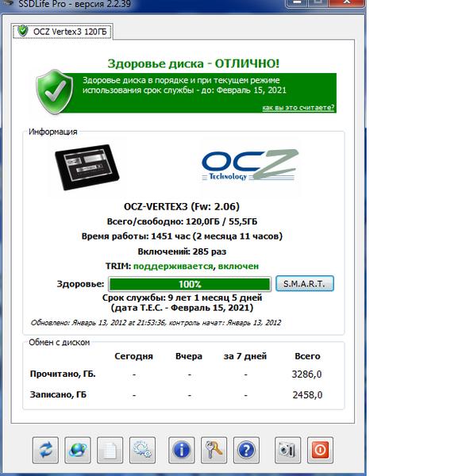Open the S.M.A.R.T. button
The image size is (462, 476).
305,284
